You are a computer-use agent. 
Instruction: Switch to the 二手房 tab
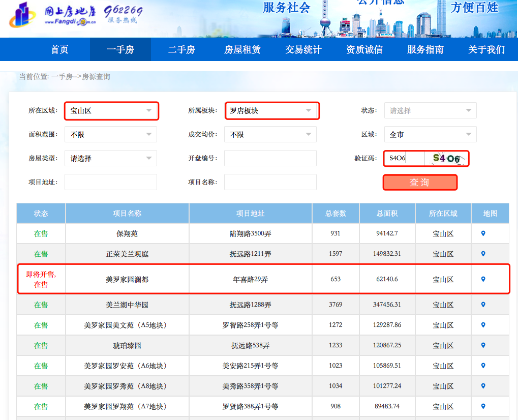(x=181, y=49)
